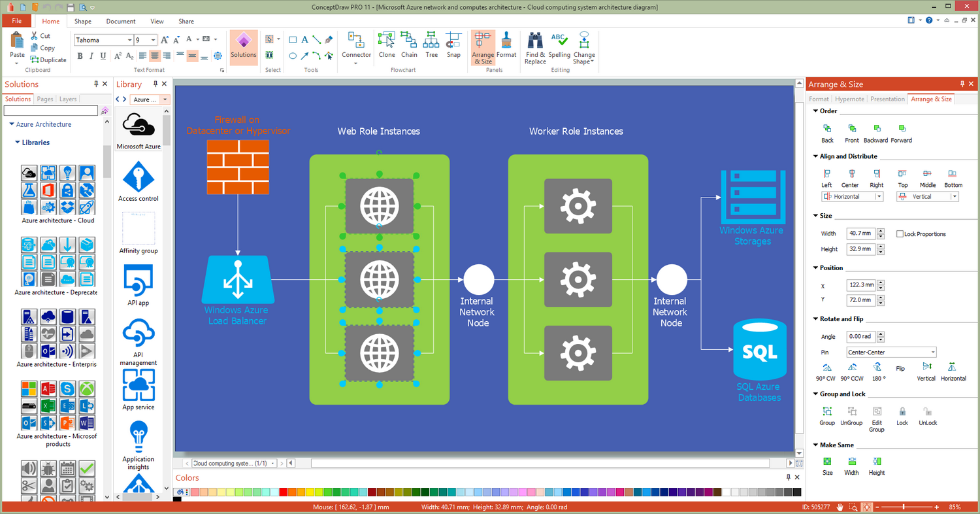Open the font size dropdown
980x514 pixels.
pos(153,41)
